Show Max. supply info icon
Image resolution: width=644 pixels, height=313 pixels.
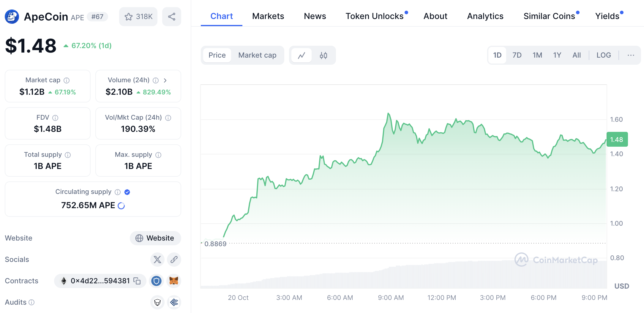158,155
